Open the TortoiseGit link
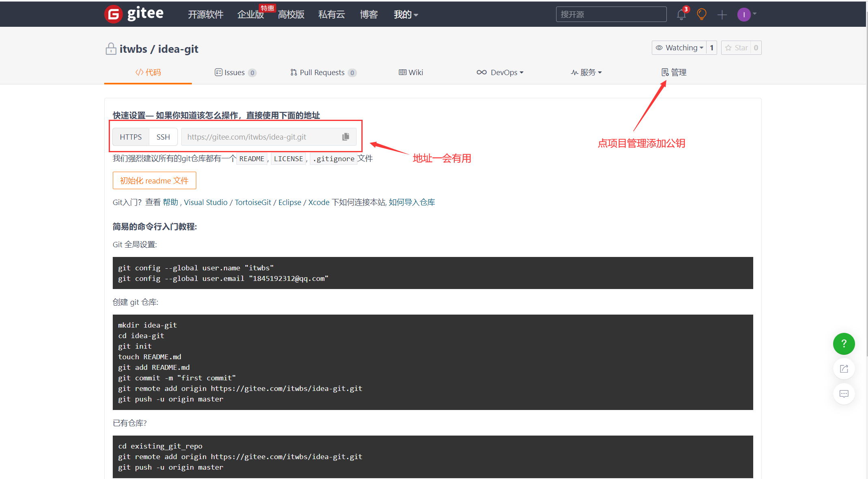The image size is (868, 479). [253, 202]
